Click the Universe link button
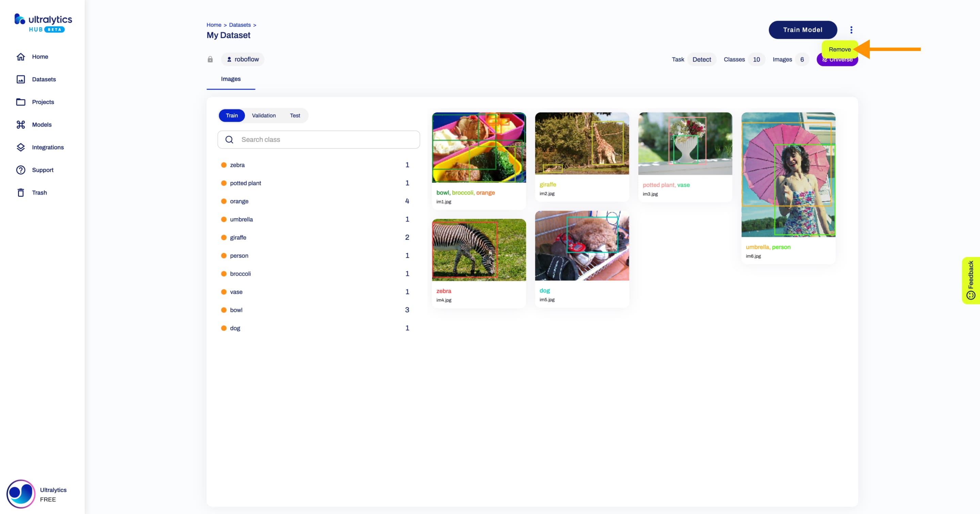 (x=837, y=59)
